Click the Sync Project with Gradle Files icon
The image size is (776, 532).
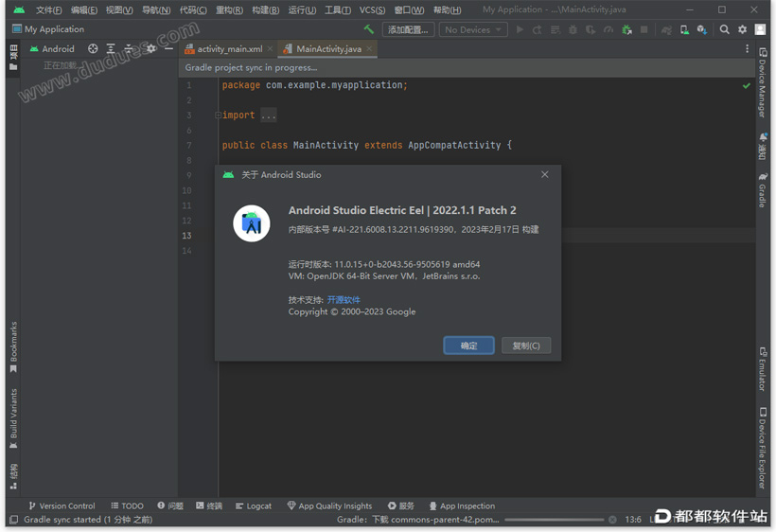(666, 29)
